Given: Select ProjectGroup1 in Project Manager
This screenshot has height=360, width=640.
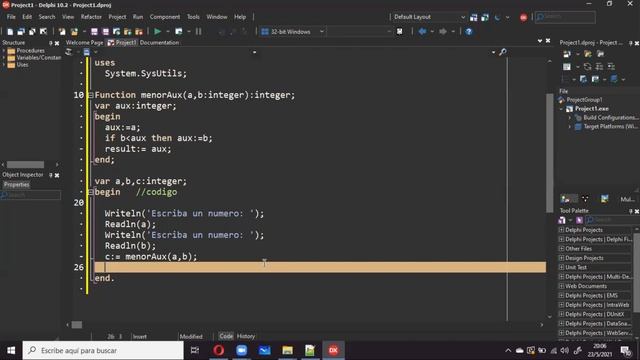Looking at the screenshot, I should coord(584,100).
